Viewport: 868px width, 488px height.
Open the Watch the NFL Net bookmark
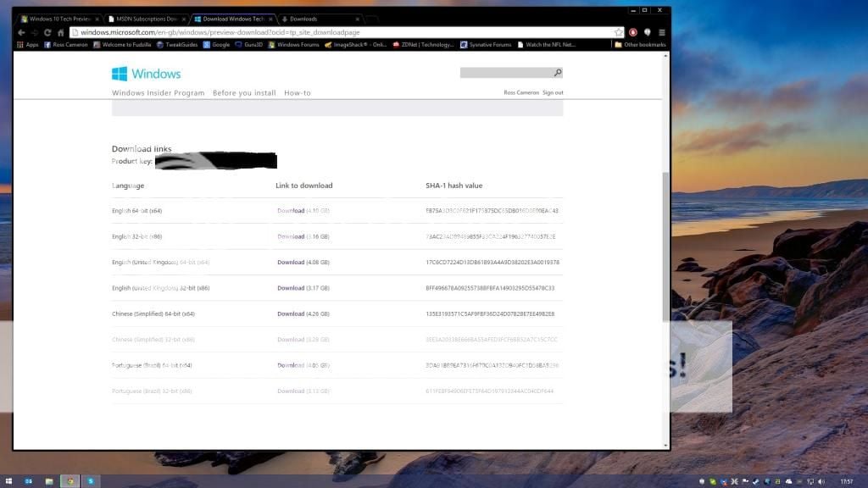pos(547,45)
